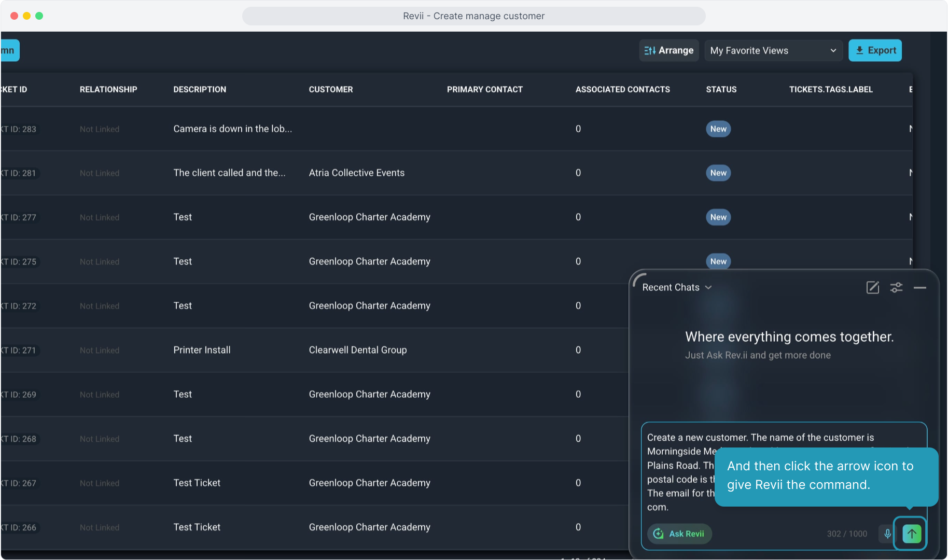Viewport: 948px width, 560px height.
Task: Export the ticket list
Action: pos(875,50)
